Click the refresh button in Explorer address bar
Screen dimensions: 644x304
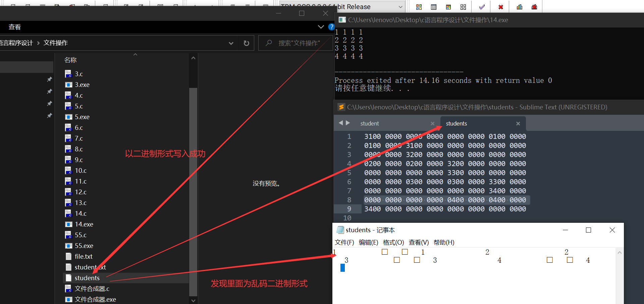[247, 43]
